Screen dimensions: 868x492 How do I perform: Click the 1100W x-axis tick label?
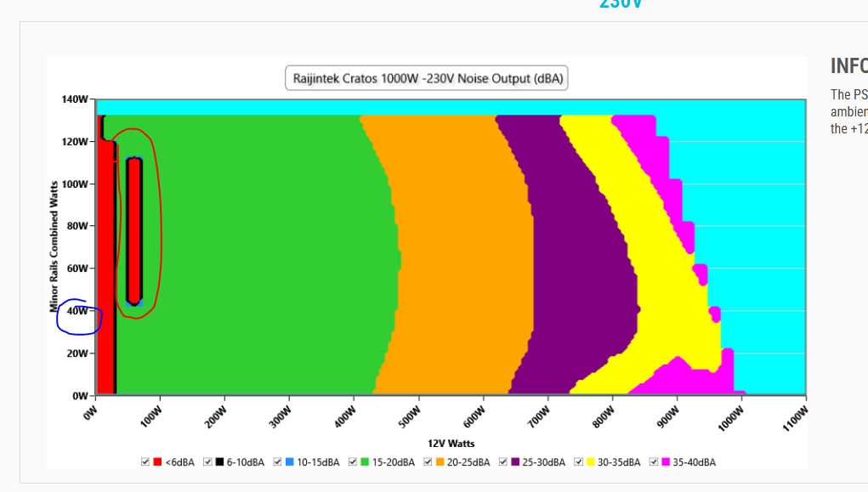pyautogui.click(x=796, y=418)
